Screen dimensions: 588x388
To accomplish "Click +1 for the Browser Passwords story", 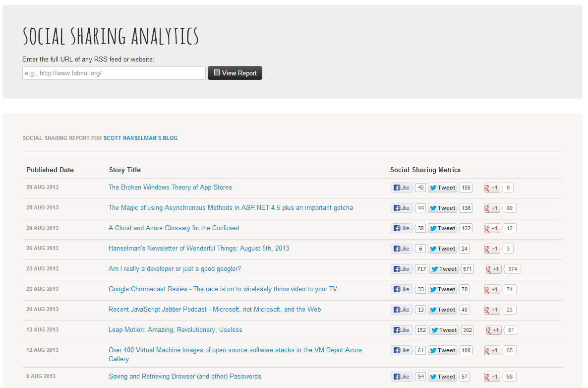I will (x=492, y=377).
